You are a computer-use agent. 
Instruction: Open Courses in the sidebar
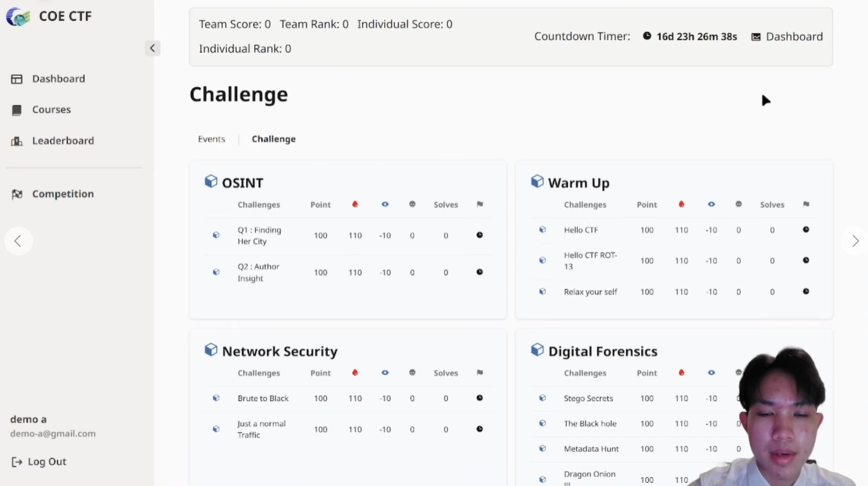[51, 110]
